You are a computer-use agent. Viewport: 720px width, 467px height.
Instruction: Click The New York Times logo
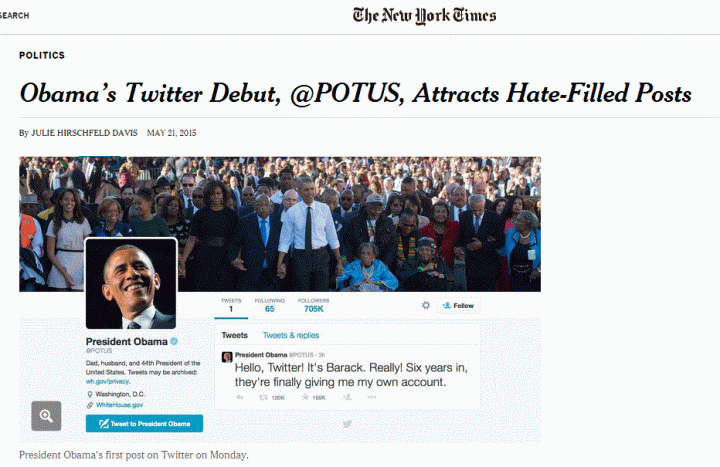[x=424, y=16]
